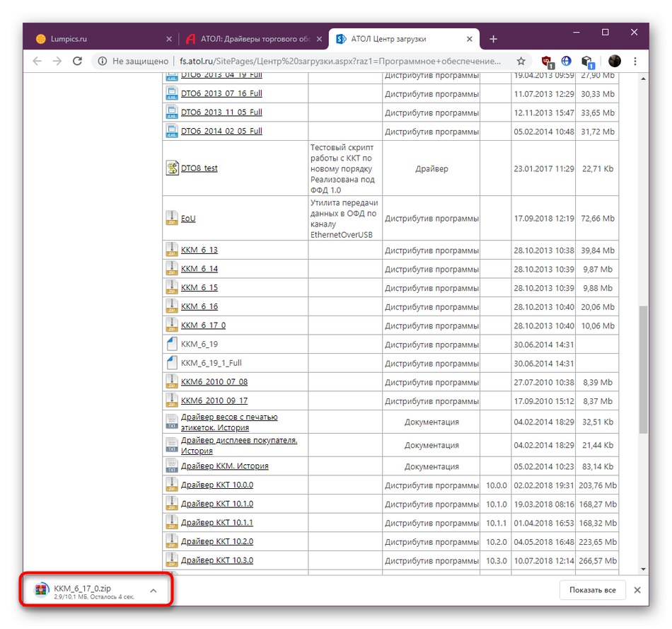Close the АТОЛ: Драйверы торгового tab
This screenshot has width=672, height=629.
tap(319, 39)
